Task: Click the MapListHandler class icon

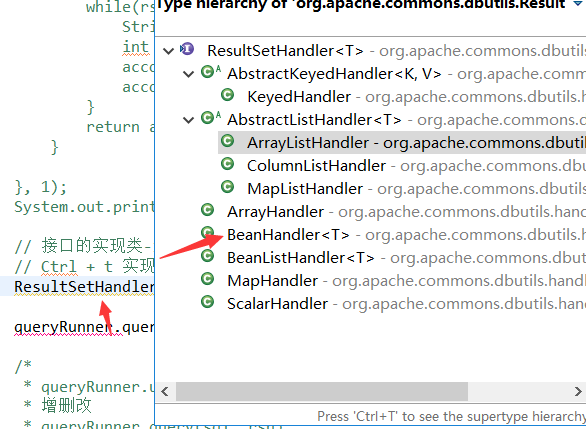Action: pos(227,187)
